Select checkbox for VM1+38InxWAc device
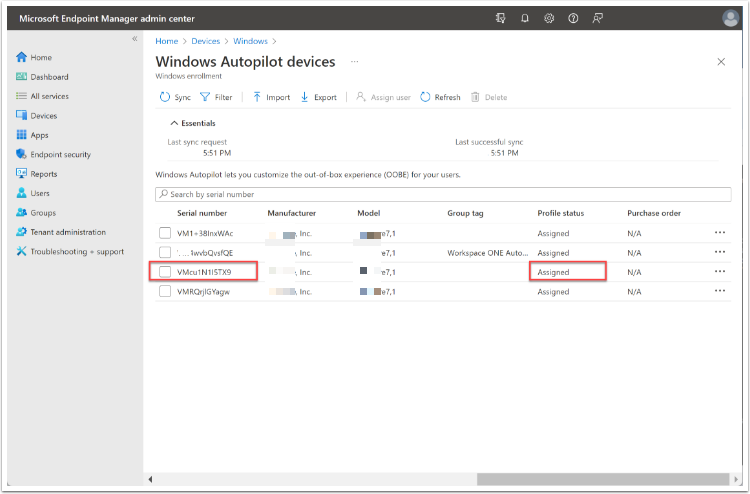This screenshot has height=494, width=750. [165, 233]
